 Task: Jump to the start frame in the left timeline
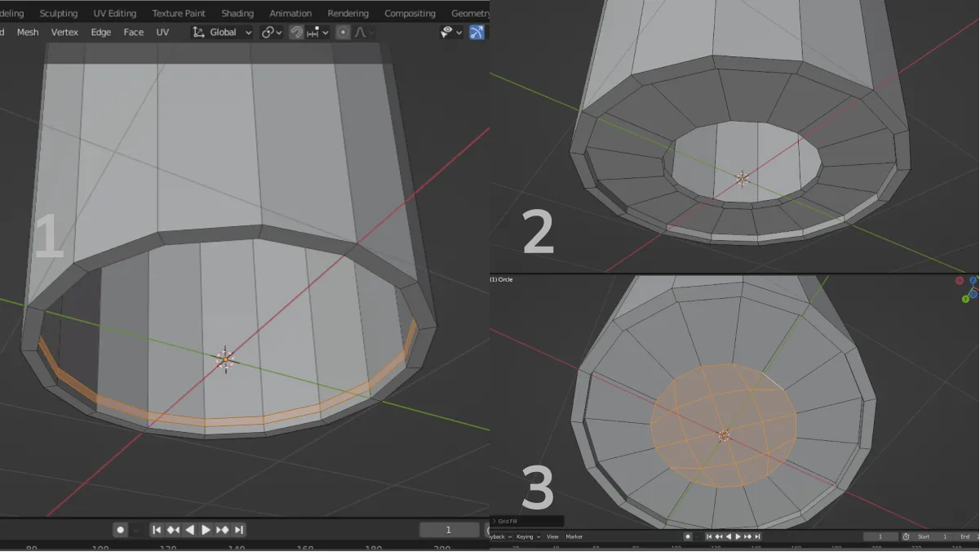(157, 530)
